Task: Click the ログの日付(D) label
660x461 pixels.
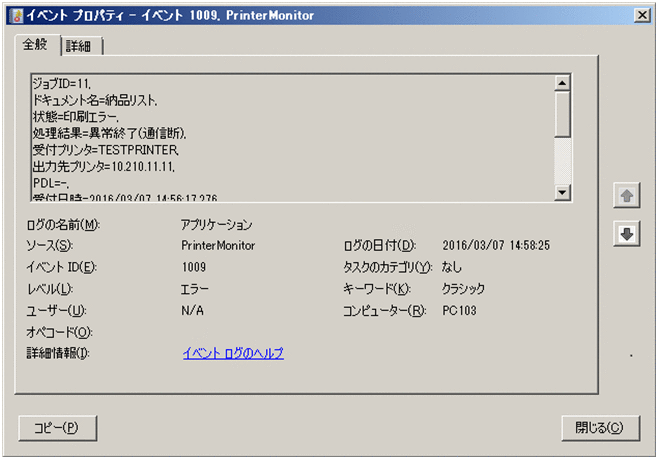Action: click(x=380, y=245)
